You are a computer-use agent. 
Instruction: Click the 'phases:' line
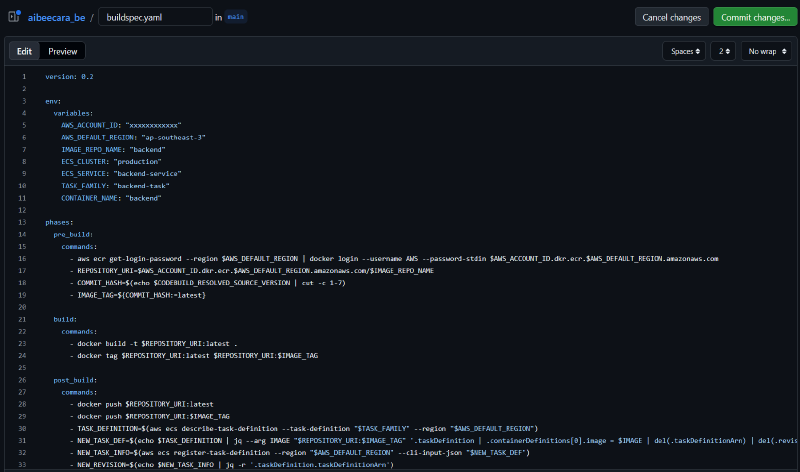tap(59, 222)
